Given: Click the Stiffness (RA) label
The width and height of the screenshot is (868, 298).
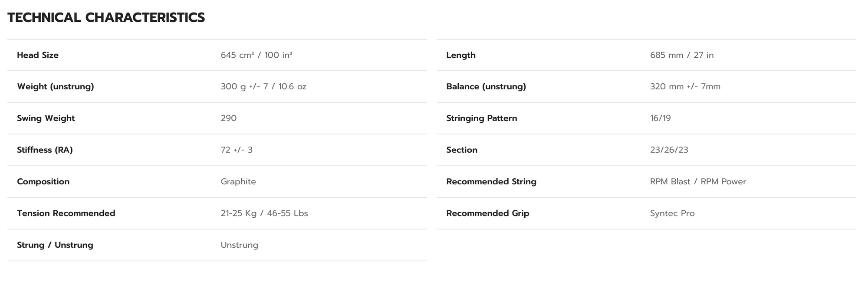Looking at the screenshot, I should 45,150.
